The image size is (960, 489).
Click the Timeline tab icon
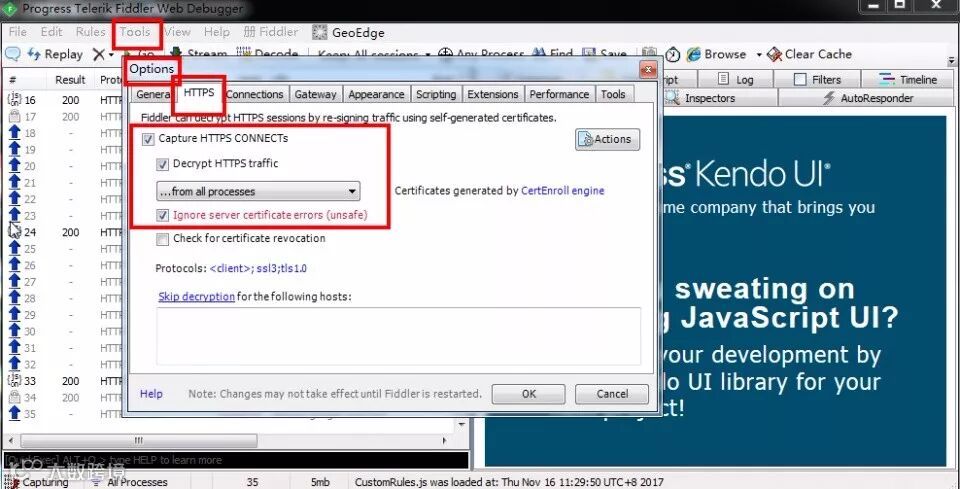coord(887,79)
